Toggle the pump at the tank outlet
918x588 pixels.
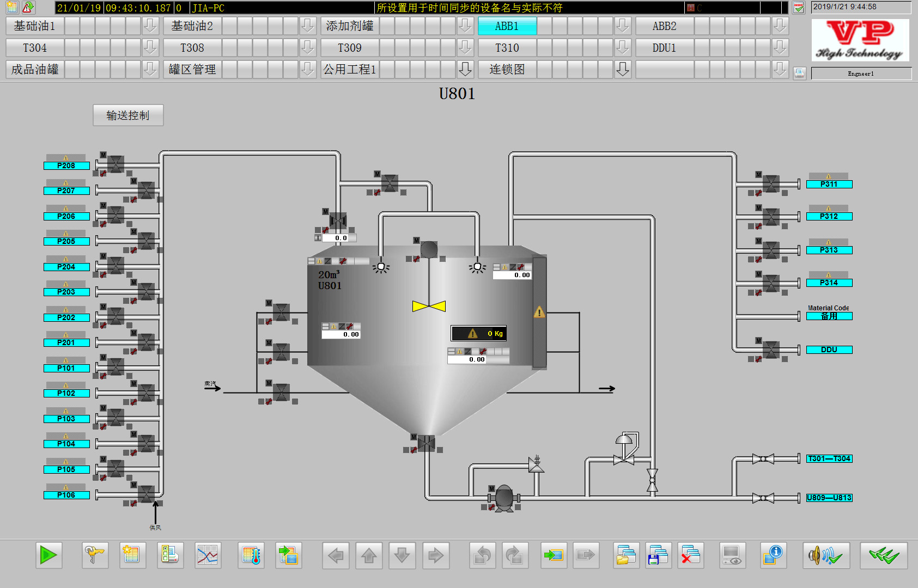[x=504, y=498]
